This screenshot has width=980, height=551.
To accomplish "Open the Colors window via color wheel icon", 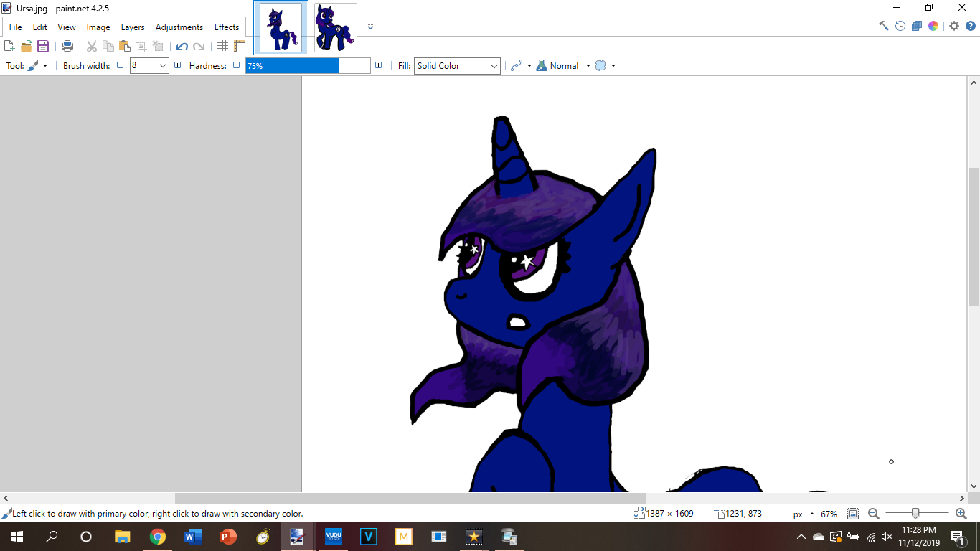I will (x=933, y=26).
